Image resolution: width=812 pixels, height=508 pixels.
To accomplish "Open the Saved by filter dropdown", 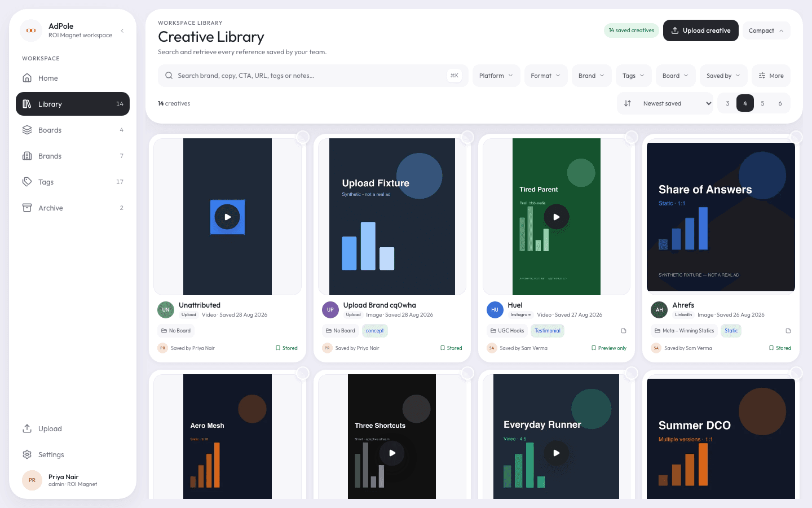I will pyautogui.click(x=723, y=76).
